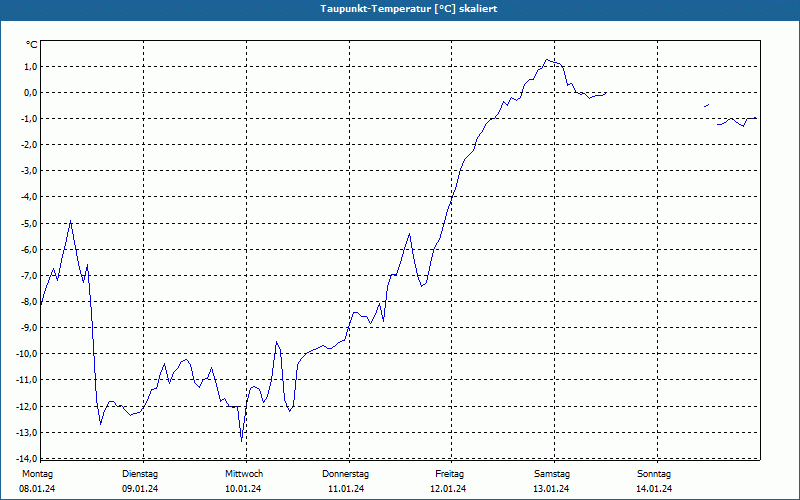Click the Sonntag day label
Screen dimensions: 800x500
pyautogui.click(x=654, y=474)
